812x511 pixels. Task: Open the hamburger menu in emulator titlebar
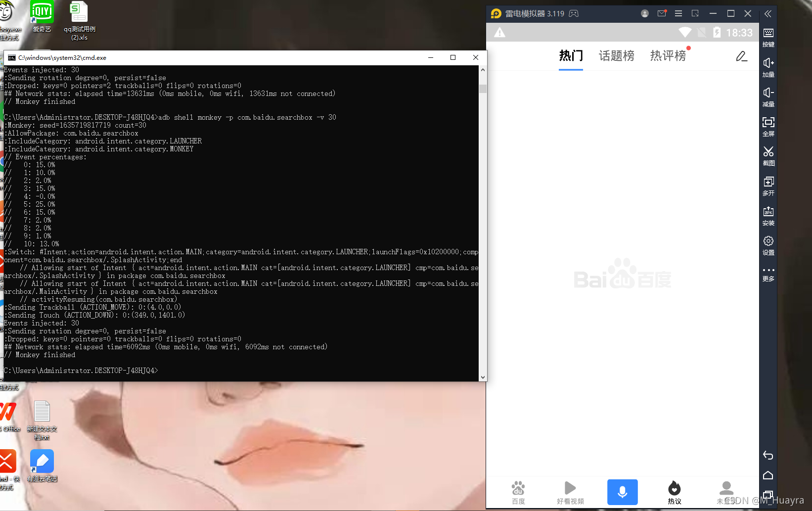[x=678, y=13]
